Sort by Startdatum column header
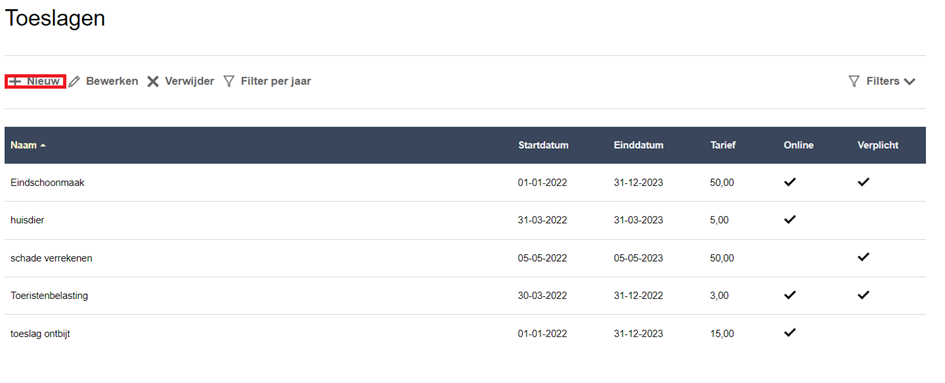Image resolution: width=945 pixels, height=383 pixels. (543, 145)
